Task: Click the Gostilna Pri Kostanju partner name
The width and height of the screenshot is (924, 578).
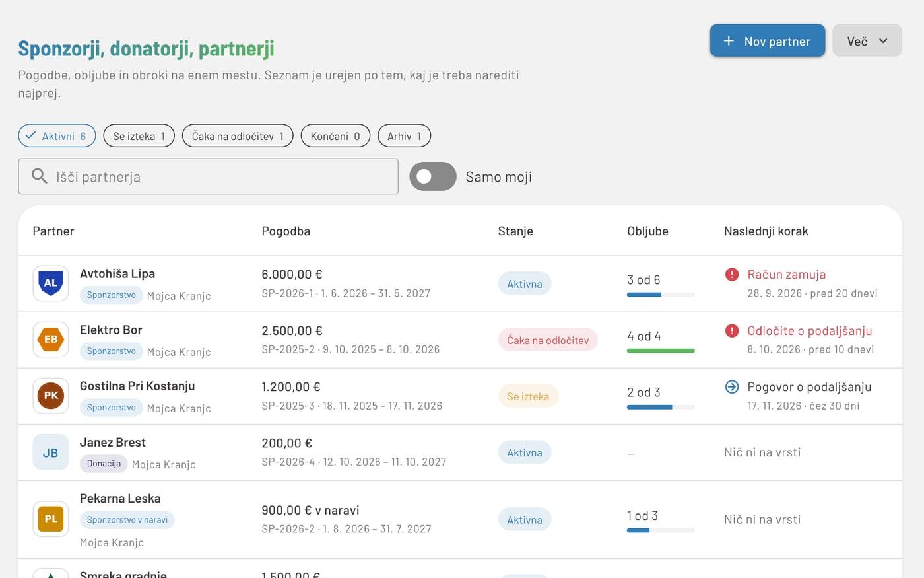Action: coord(137,386)
